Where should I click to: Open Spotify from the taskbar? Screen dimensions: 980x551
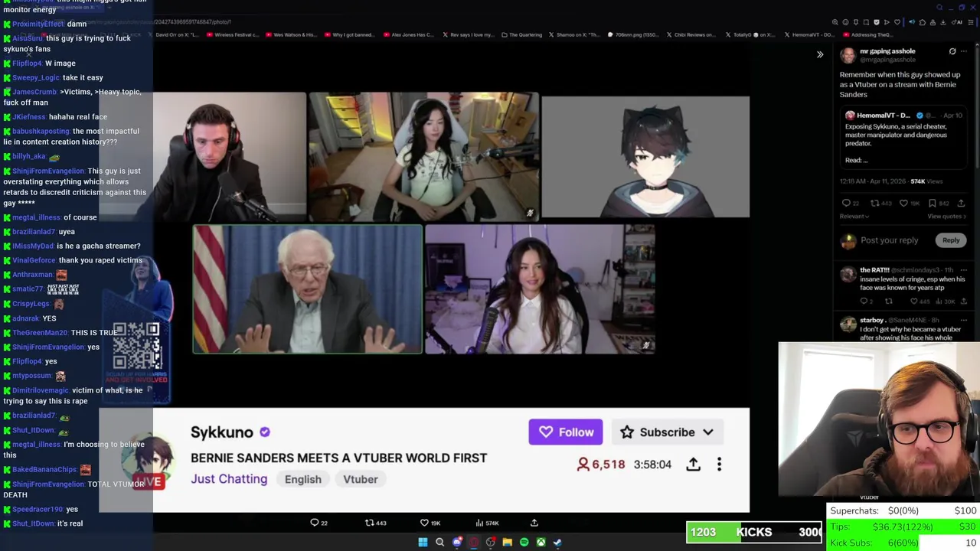(524, 543)
